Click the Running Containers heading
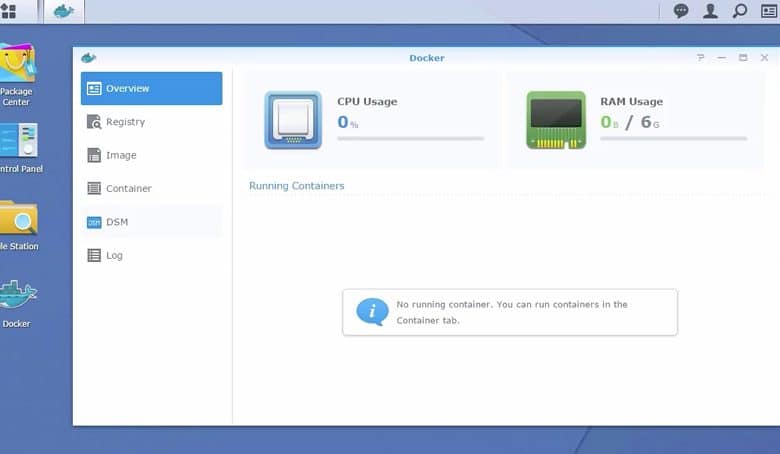 tap(296, 186)
